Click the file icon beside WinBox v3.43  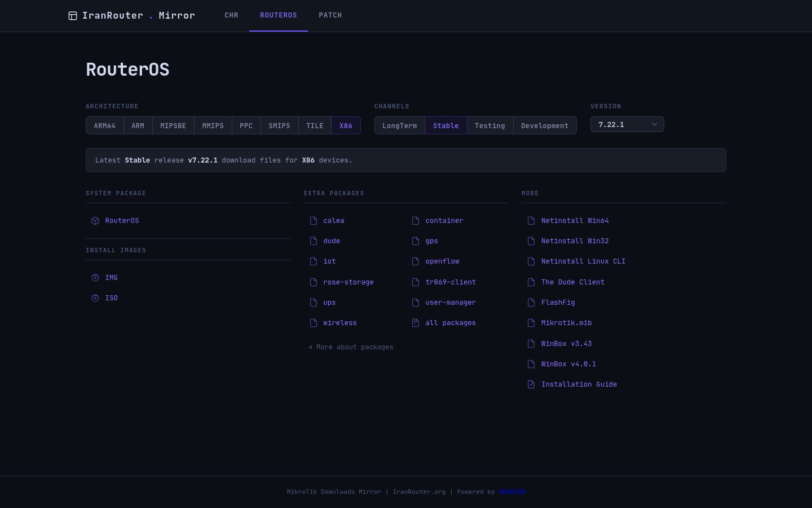click(531, 344)
